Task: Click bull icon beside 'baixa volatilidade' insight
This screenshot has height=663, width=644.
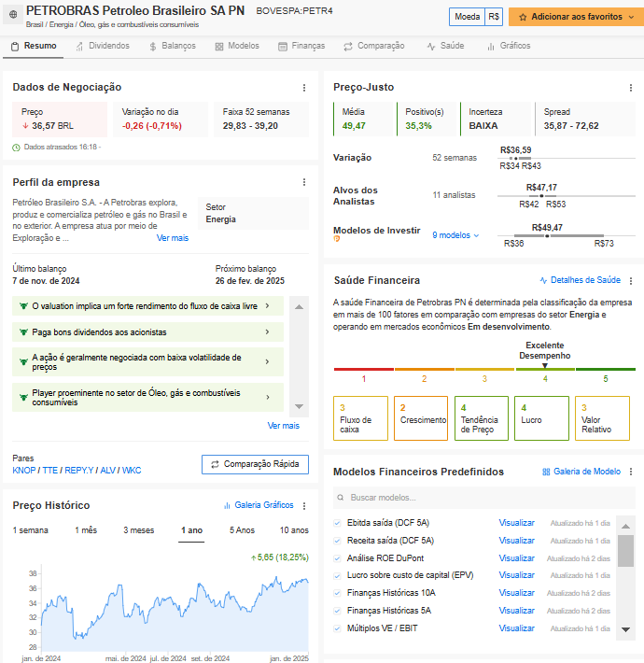Action: (23, 362)
